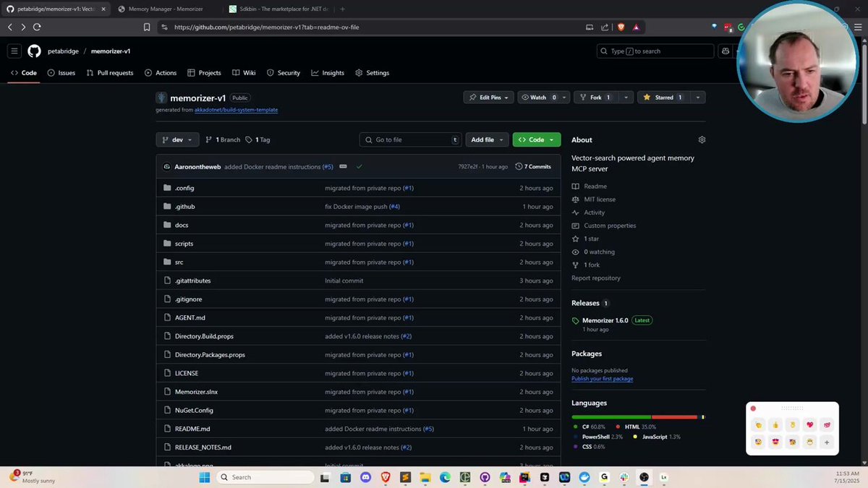Click the Fork button
This screenshot has width=868, height=488.
coord(596,97)
